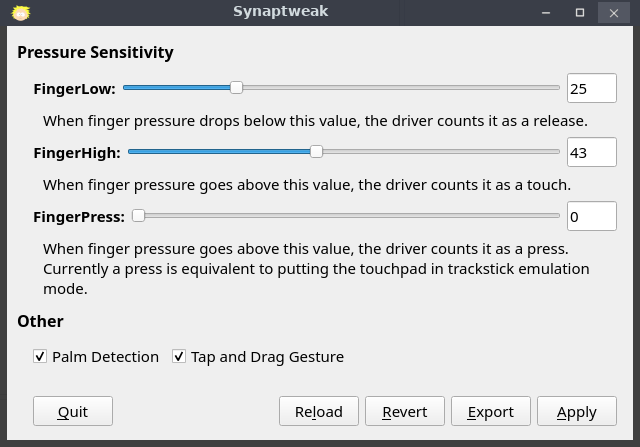
Task: Minimize the Synaptweak window
Action: tap(549, 12)
